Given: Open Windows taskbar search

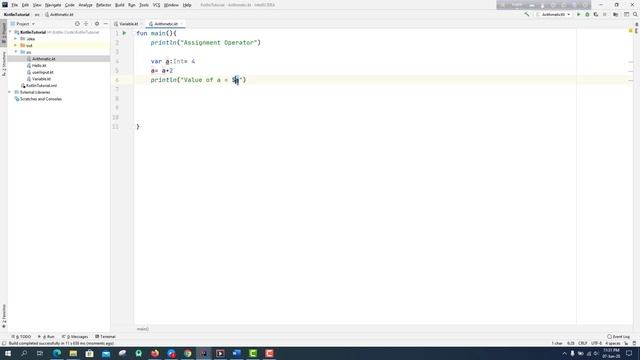Looking at the screenshot, I should pyautogui.click(x=24, y=353).
